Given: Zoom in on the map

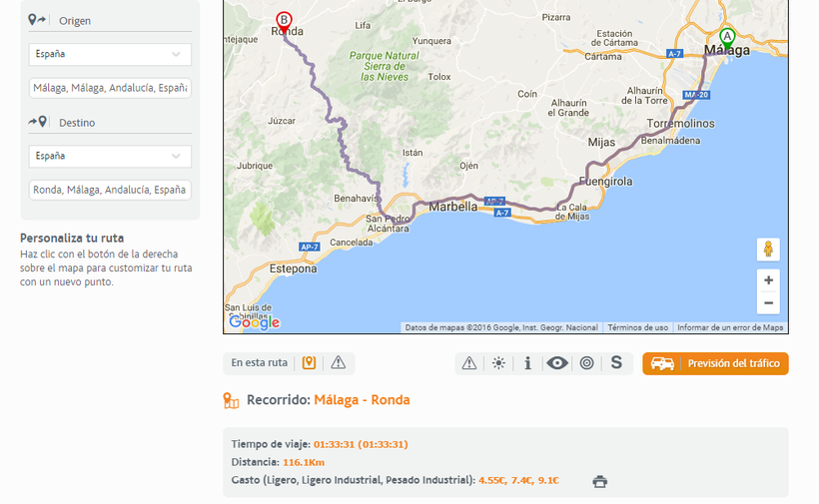Looking at the screenshot, I should coord(768,280).
